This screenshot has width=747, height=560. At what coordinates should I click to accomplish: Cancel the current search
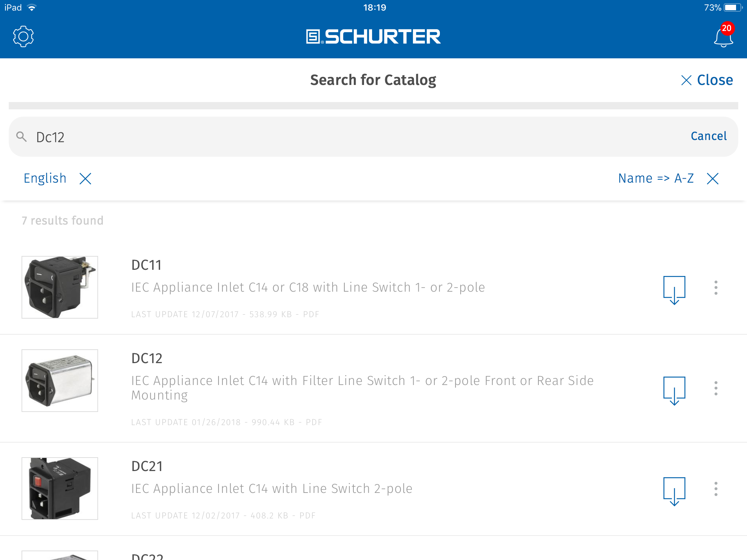(708, 136)
